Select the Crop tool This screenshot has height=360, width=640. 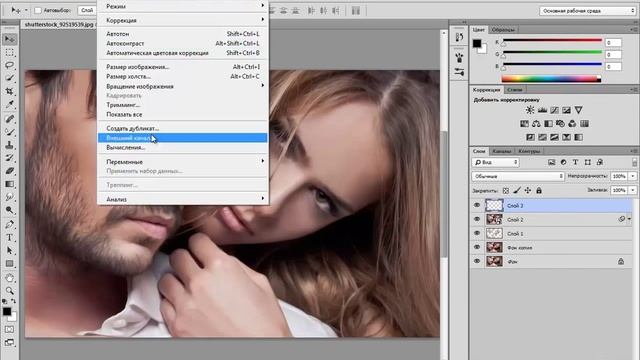[9, 91]
